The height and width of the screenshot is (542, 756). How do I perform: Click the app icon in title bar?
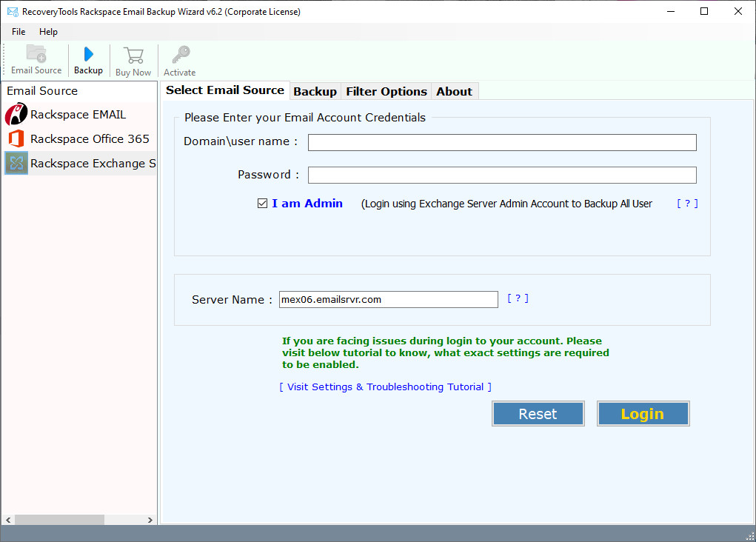13,12
